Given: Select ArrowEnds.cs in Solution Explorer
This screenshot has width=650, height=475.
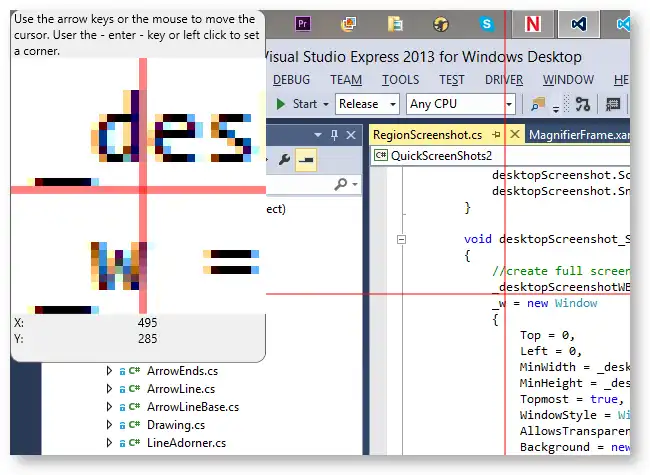Looking at the screenshot, I should pos(182,371).
